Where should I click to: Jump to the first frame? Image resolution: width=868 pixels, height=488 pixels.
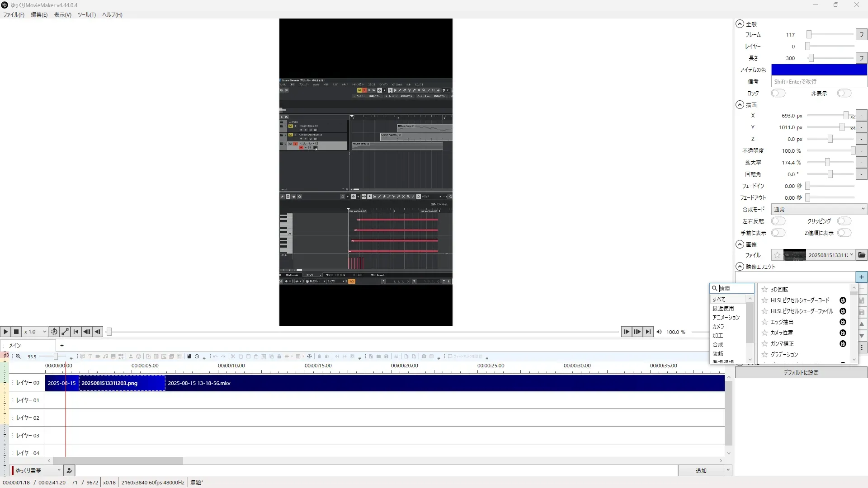pyautogui.click(x=76, y=332)
